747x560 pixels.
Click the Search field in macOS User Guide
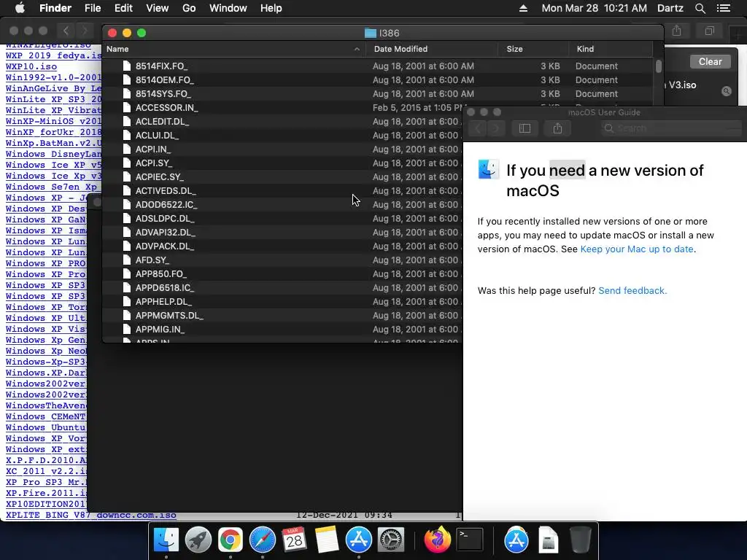click(x=671, y=128)
